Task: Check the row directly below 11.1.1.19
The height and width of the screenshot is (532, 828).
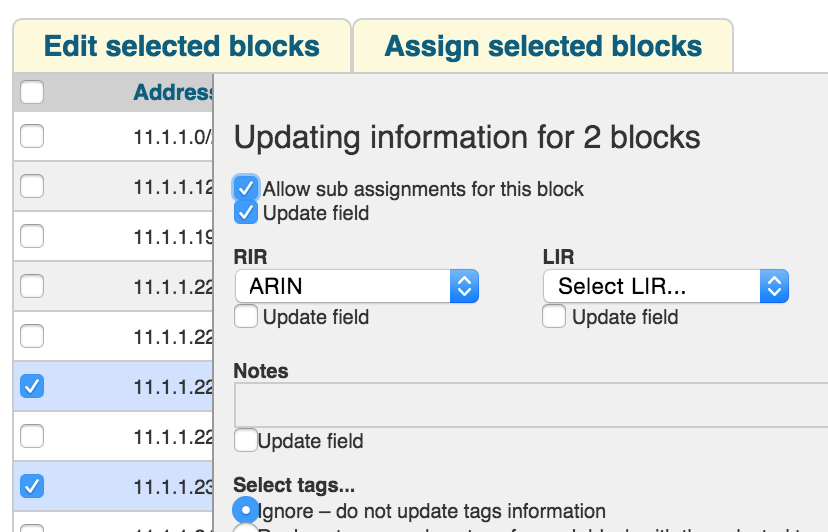Action: click(x=32, y=286)
